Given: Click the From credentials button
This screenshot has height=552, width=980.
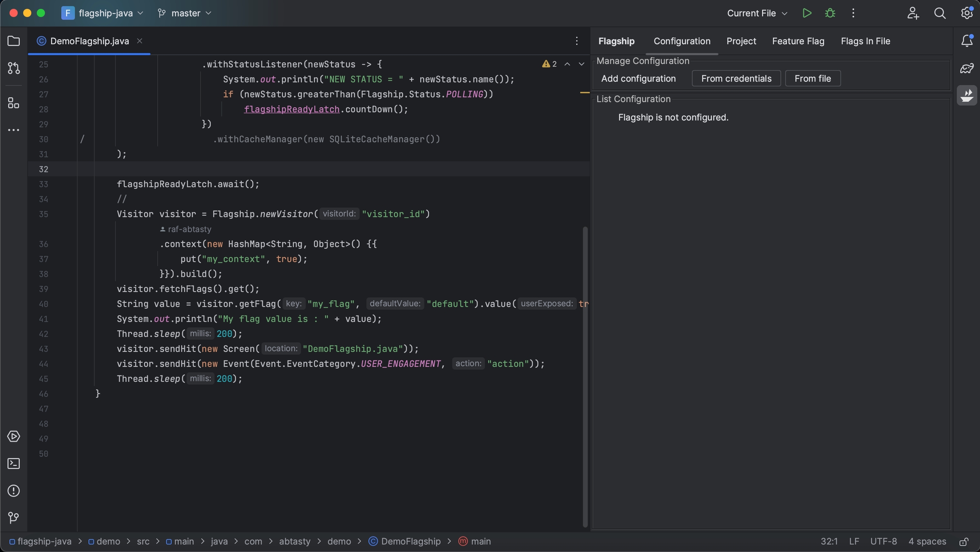Looking at the screenshot, I should [x=736, y=79].
